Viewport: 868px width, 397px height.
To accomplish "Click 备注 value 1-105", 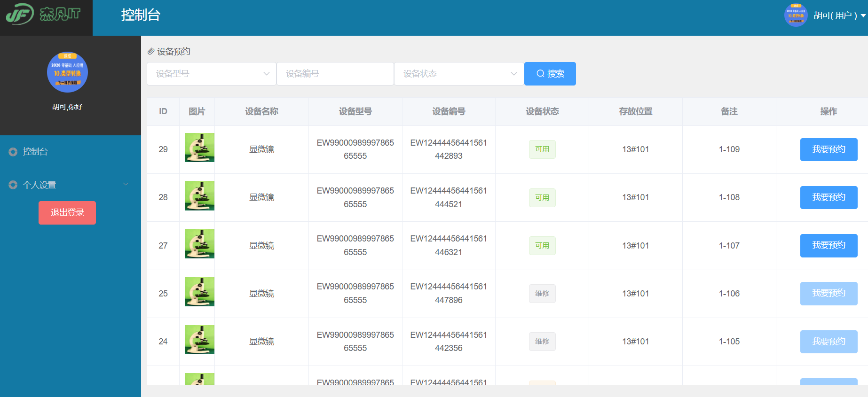I will pos(729,342).
